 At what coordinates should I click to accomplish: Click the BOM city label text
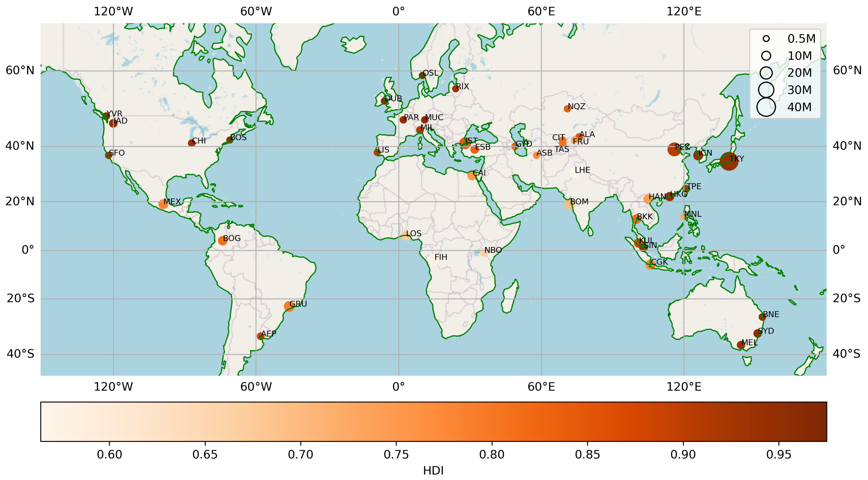pos(579,202)
